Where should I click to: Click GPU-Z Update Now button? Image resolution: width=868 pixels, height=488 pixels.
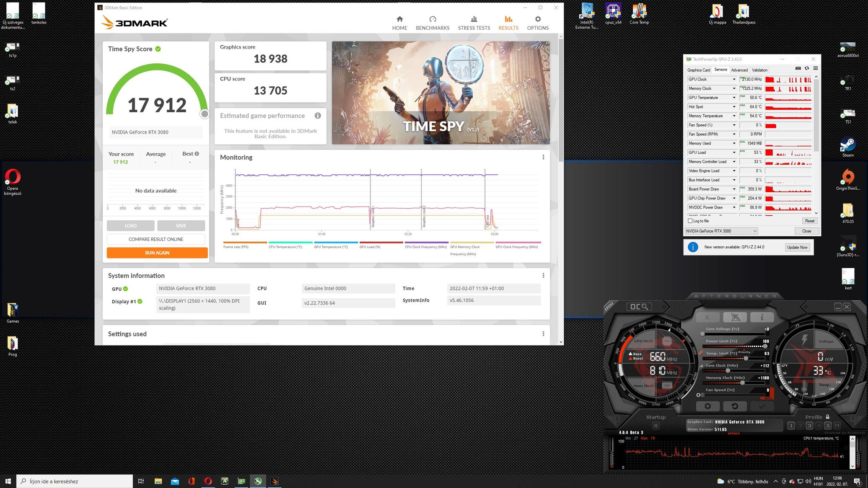(797, 247)
